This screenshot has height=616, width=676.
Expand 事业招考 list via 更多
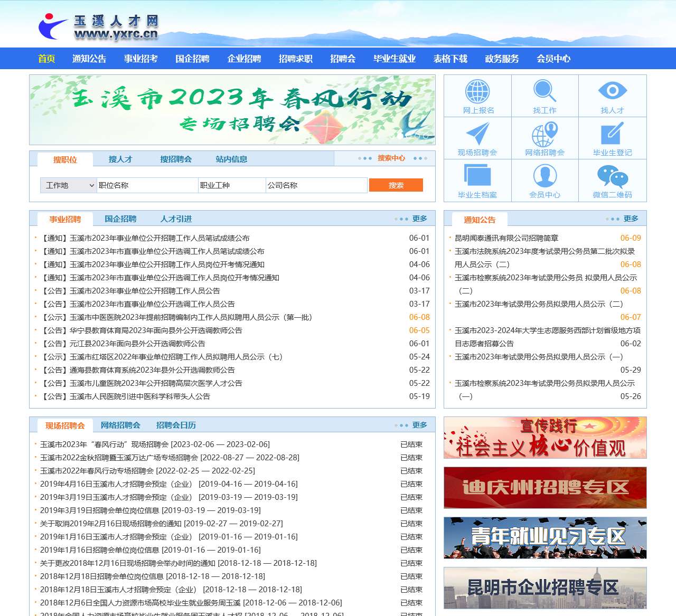click(419, 218)
